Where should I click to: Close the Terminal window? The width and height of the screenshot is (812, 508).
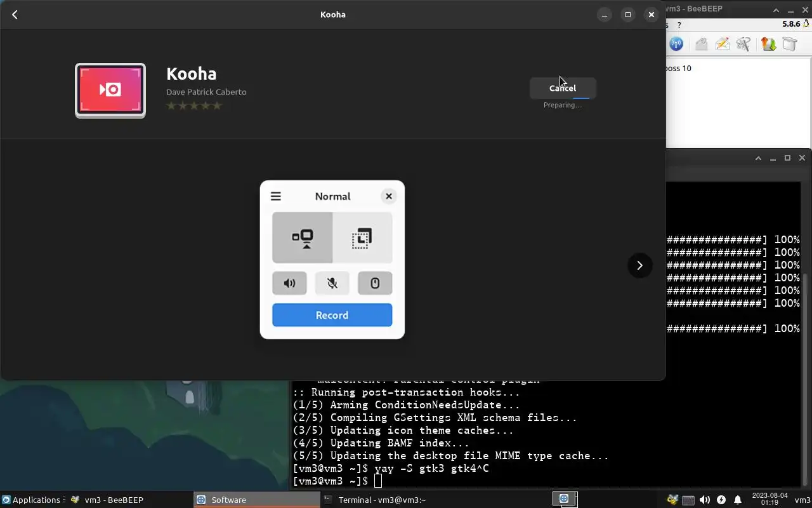pos(802,158)
